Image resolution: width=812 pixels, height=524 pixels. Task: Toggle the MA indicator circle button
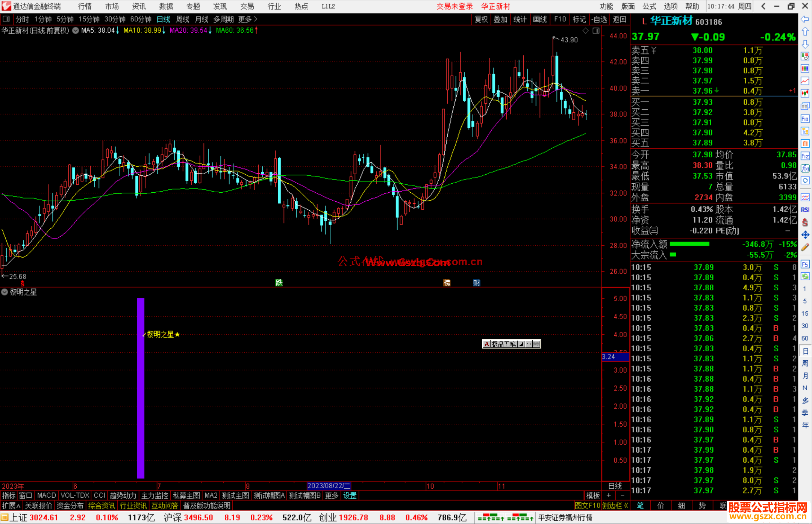tap(76, 30)
